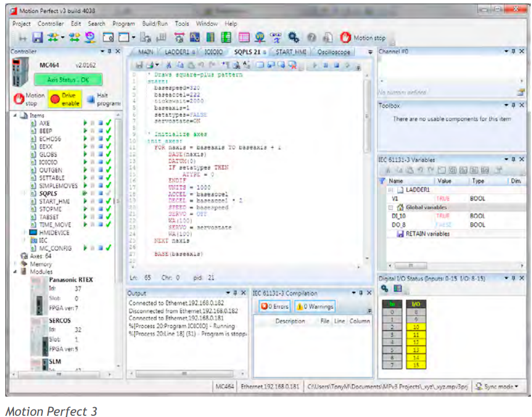Expand the LADDER1 node in variables list
The image size is (532, 417).
(391, 190)
